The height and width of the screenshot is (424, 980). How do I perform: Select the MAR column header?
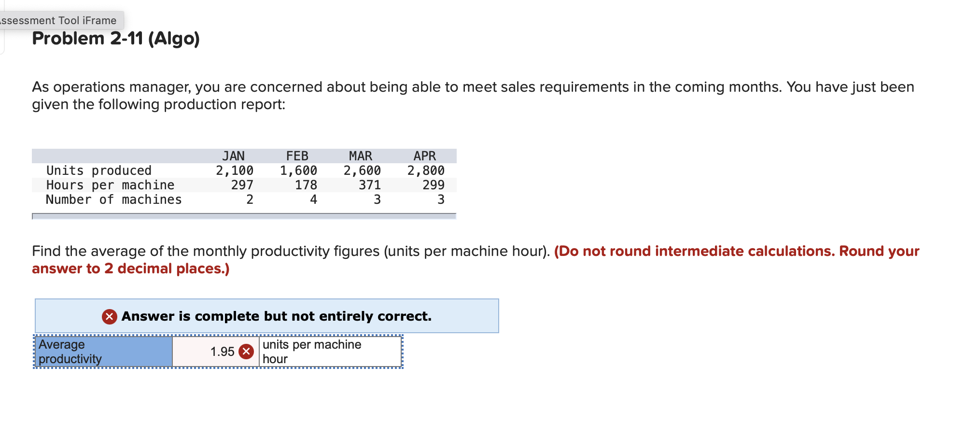[x=361, y=155]
